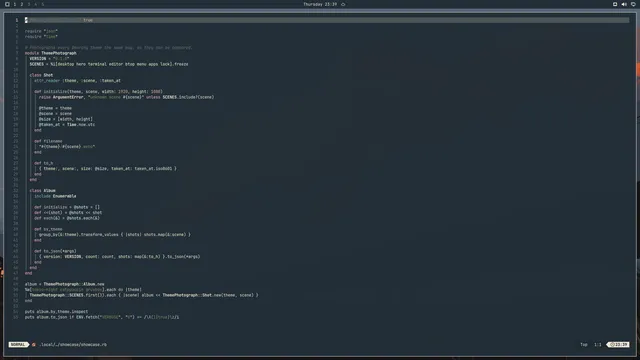Click the showcase.rb file path in statusline
640x360 pixels.
click(73, 344)
